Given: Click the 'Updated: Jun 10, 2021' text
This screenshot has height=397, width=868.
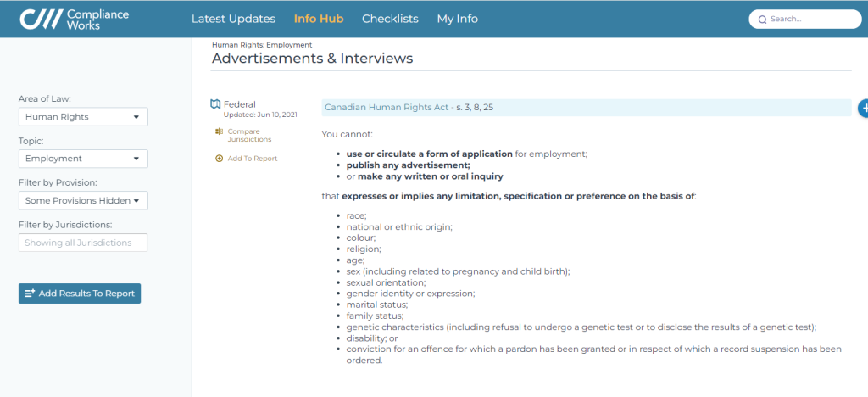Looking at the screenshot, I should [x=260, y=115].
